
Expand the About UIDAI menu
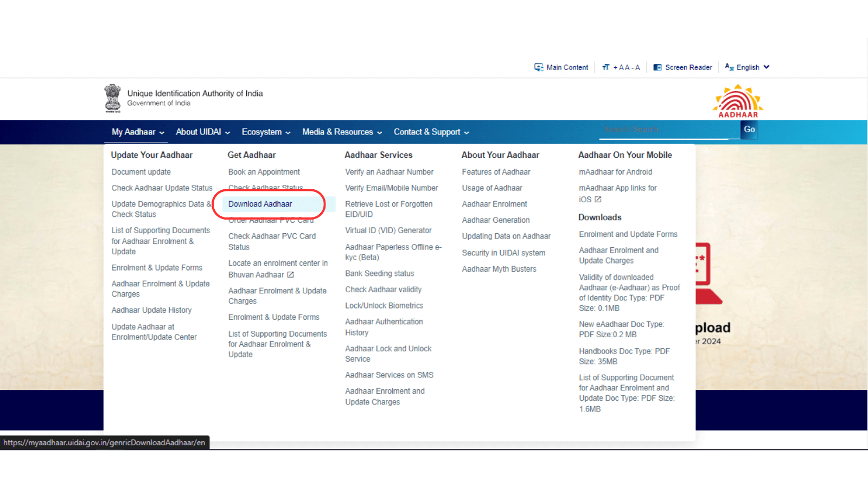203,132
